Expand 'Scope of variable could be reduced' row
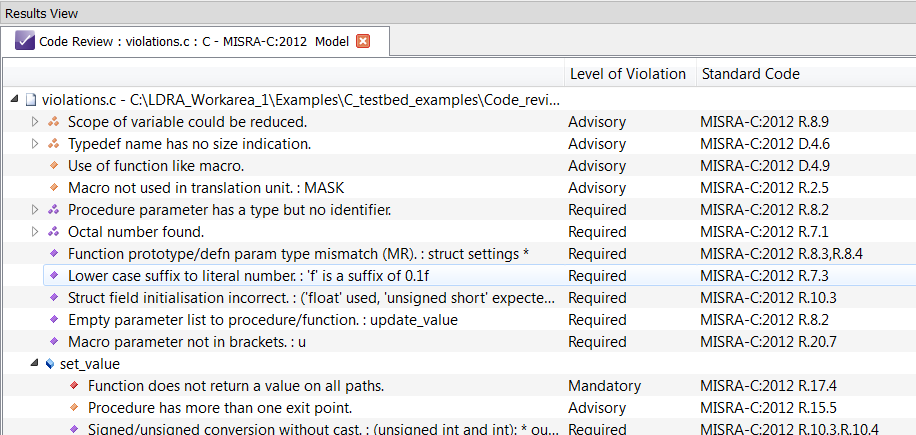Image resolution: width=916 pixels, height=435 pixels. [x=34, y=122]
